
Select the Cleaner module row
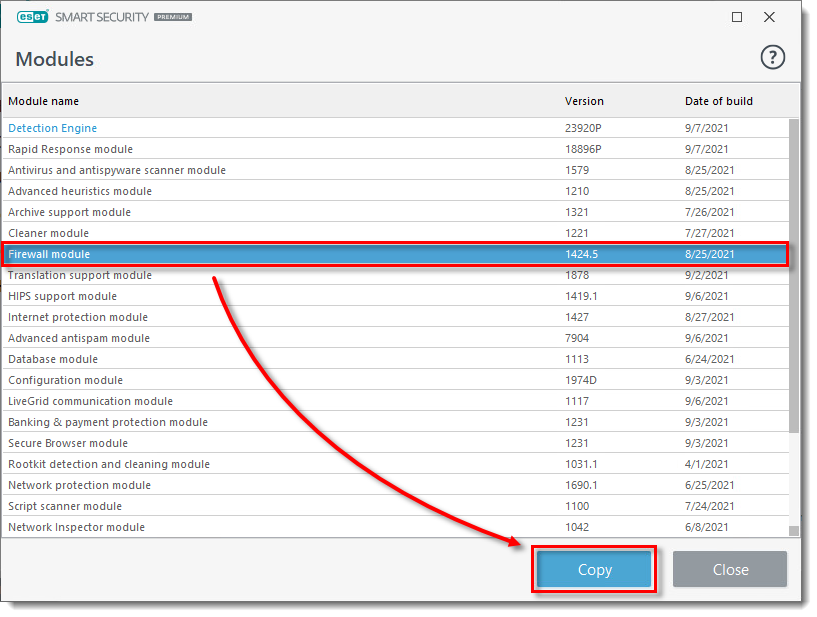coord(396,233)
